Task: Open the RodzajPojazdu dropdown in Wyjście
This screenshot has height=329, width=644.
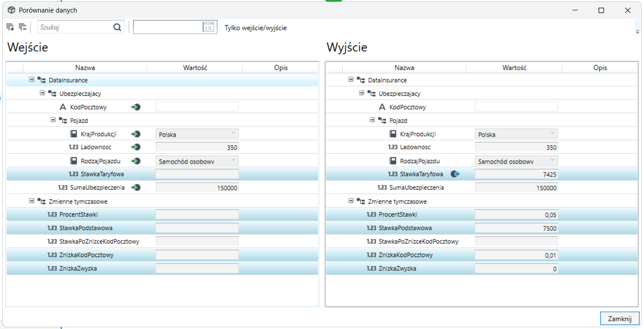Action: click(516, 161)
